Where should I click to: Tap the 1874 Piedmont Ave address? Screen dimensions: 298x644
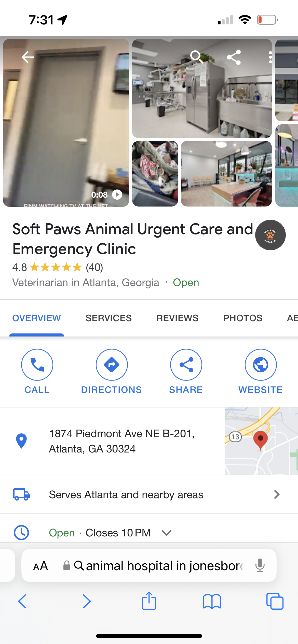[122, 441]
